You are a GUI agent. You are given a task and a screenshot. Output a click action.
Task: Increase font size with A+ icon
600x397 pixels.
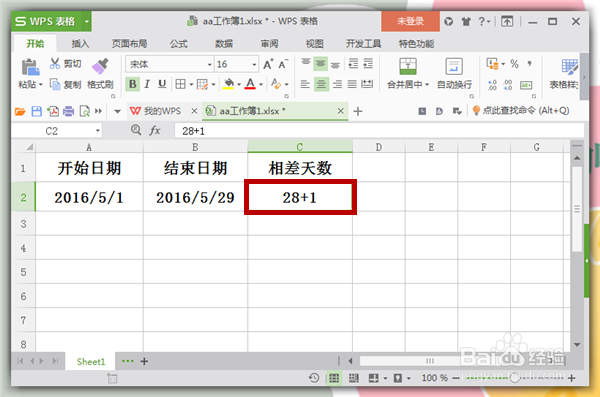[268, 64]
